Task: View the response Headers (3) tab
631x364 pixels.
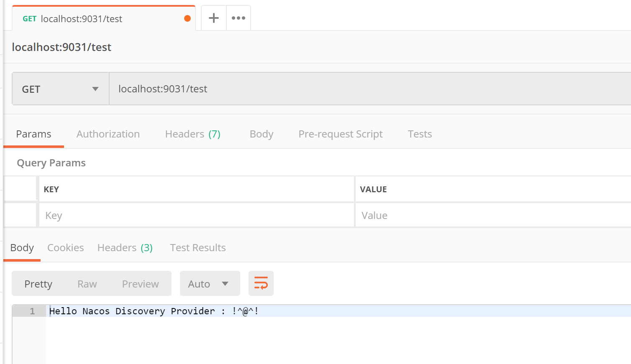Action: tap(125, 248)
